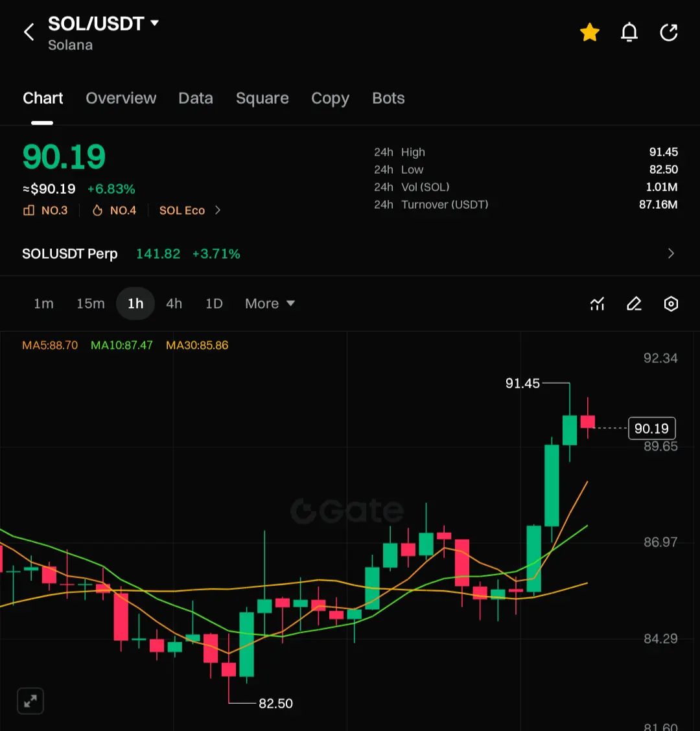Open the NO.4 hot ranking tag
This screenshot has height=731, width=700.
[x=114, y=210]
